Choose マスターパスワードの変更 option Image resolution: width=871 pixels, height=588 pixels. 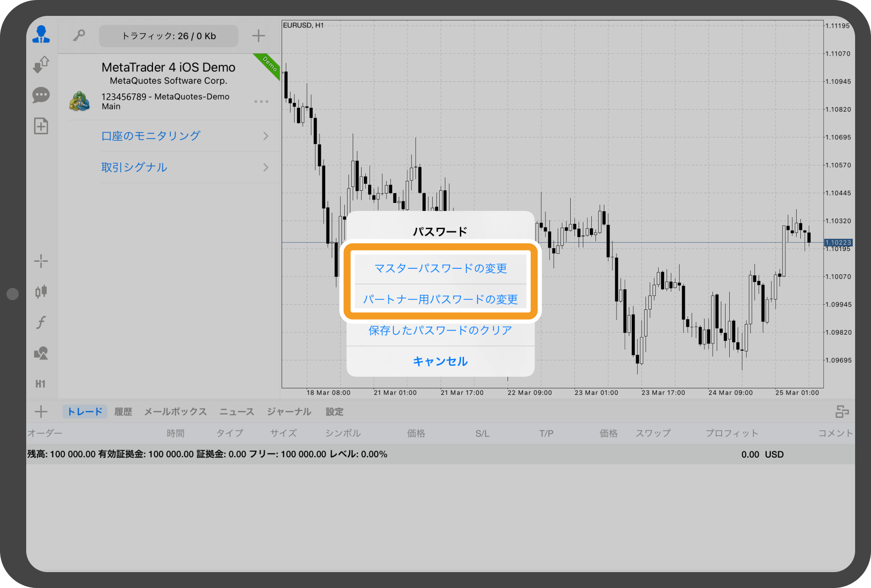point(440,269)
